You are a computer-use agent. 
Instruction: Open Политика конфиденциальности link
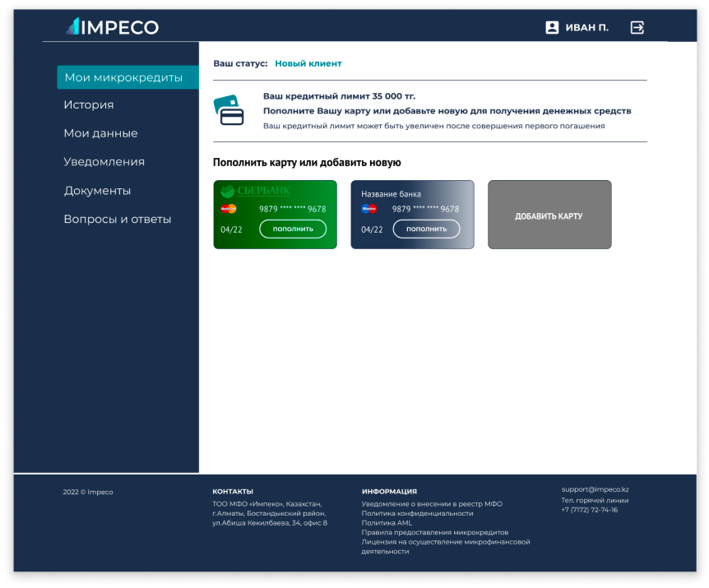(x=417, y=513)
